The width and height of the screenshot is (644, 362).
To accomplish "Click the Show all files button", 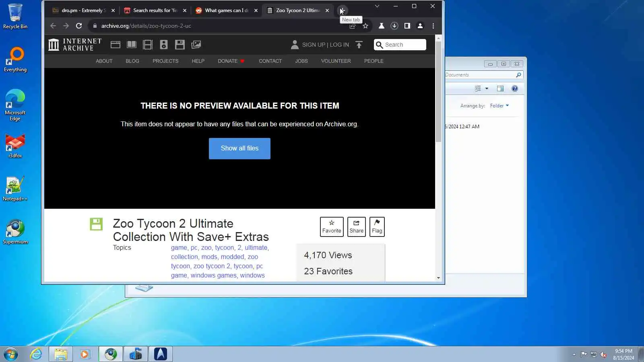I will click(239, 148).
